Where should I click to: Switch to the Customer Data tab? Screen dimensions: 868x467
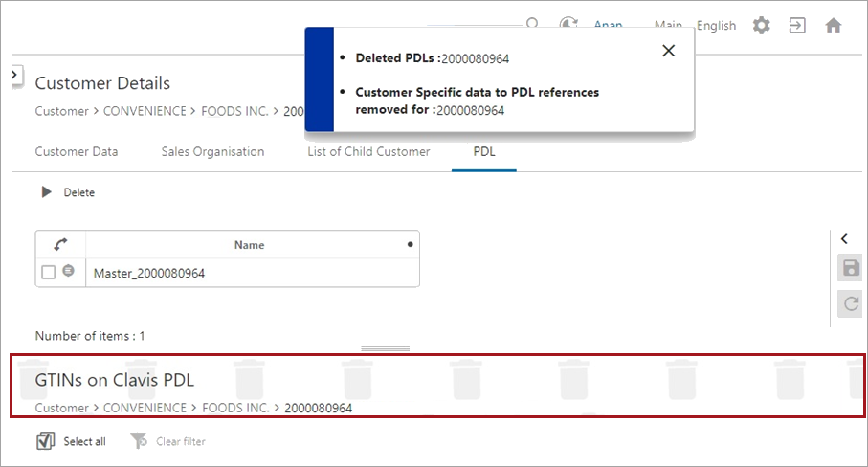point(77,151)
